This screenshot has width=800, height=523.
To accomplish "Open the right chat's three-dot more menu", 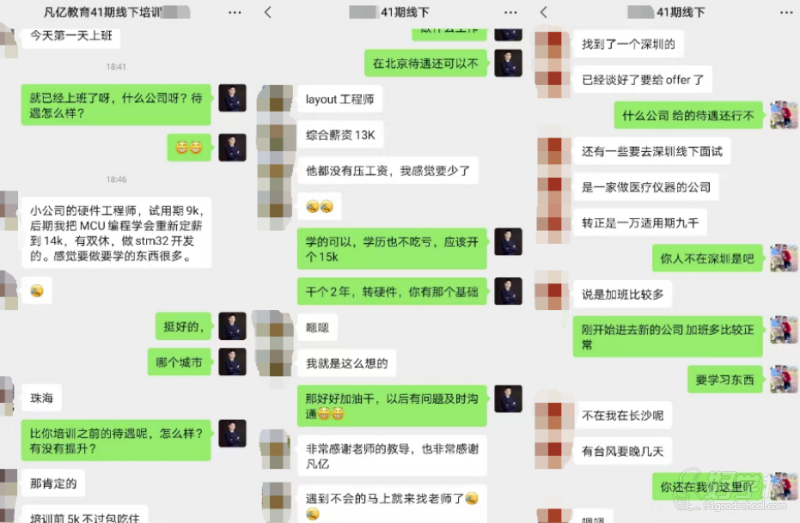I will (786, 12).
